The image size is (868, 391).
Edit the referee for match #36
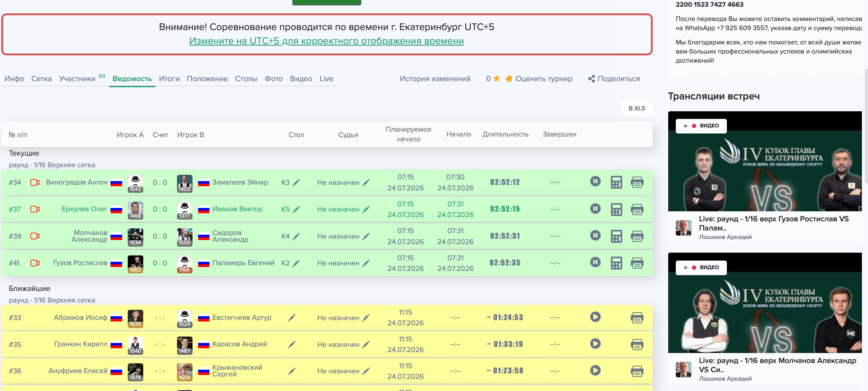tap(366, 371)
